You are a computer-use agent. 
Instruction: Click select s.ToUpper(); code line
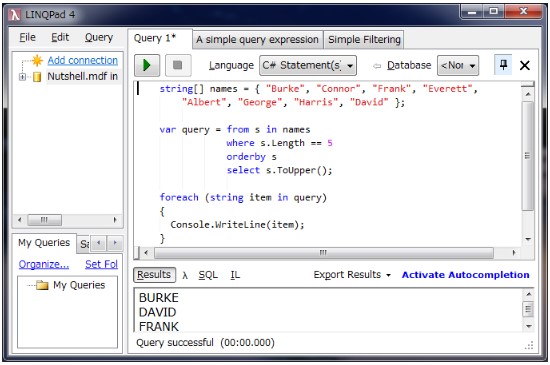coord(279,170)
